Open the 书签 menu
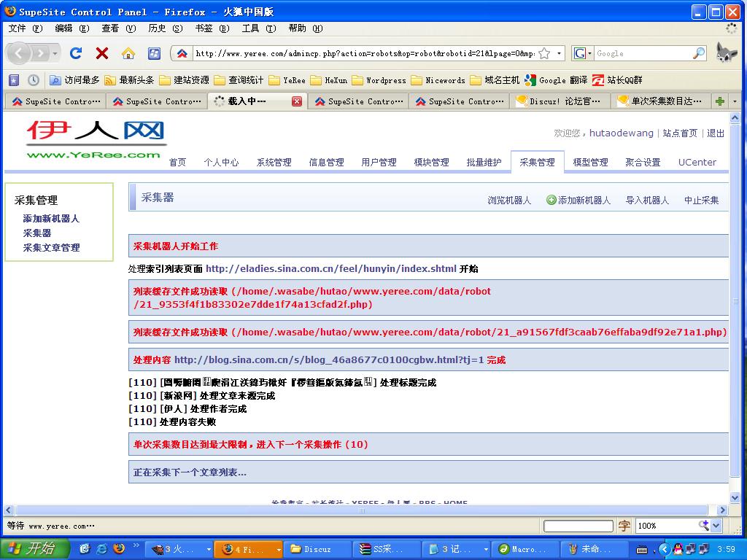The width and height of the screenshot is (747, 560). tap(212, 28)
